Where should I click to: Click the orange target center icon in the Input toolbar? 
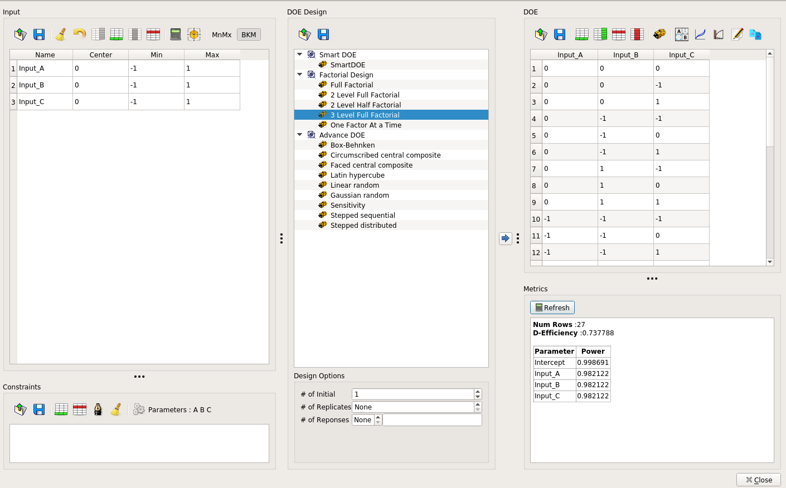pos(194,35)
